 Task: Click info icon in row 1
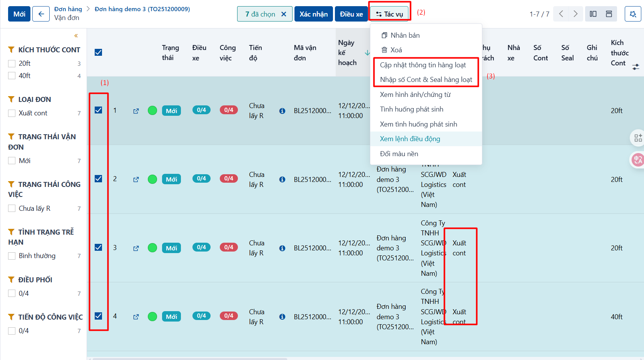282,111
